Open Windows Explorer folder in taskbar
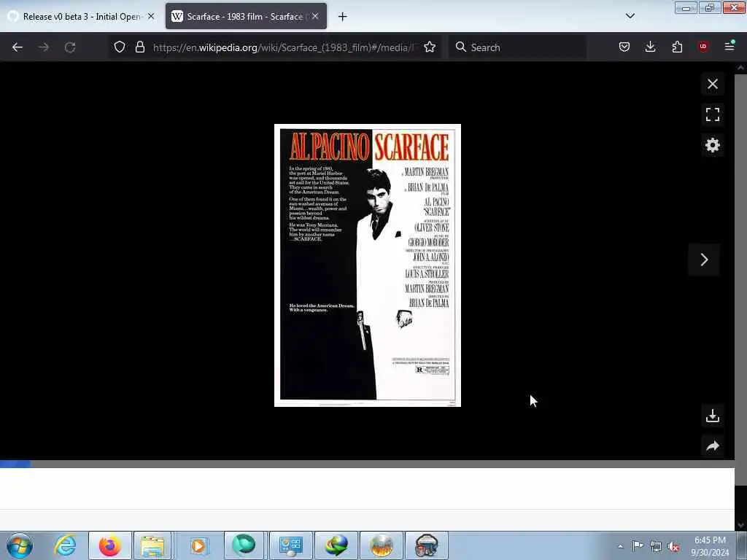Screen dimensions: 747x560 [x=152, y=545]
